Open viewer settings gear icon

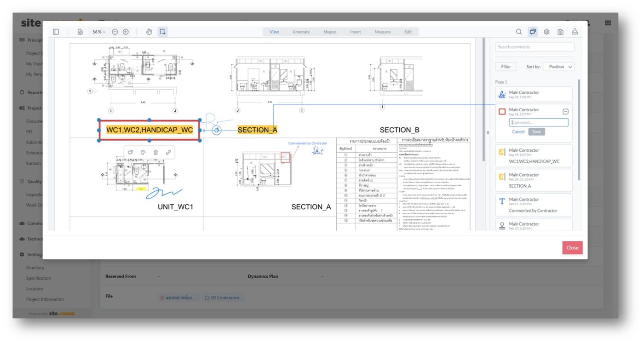[547, 32]
